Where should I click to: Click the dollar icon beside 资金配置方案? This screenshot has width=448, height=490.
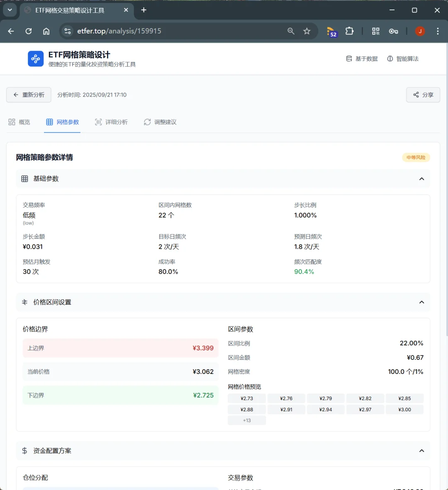pyautogui.click(x=24, y=451)
